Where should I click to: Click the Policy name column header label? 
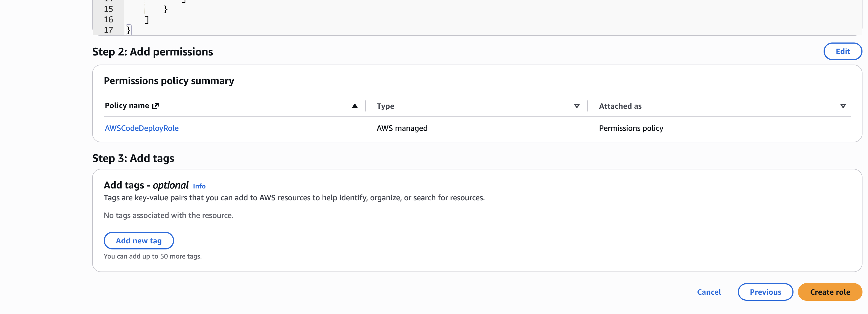point(127,106)
